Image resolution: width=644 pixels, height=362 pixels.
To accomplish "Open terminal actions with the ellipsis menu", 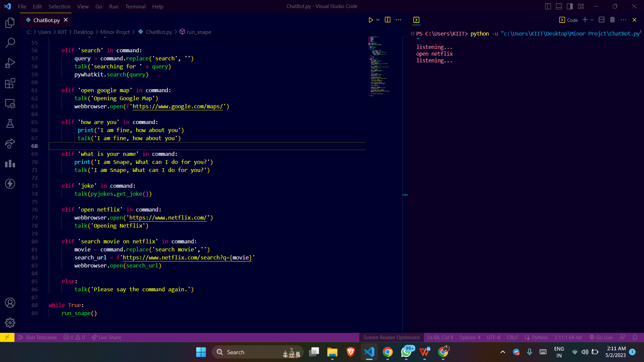I will (624, 20).
